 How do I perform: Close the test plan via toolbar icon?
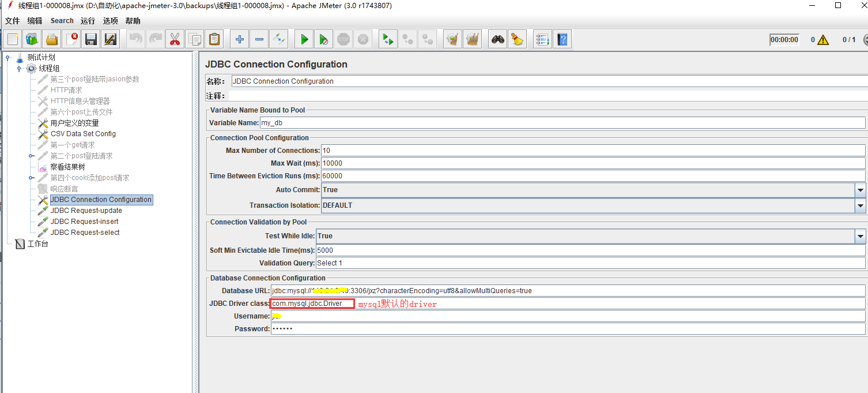click(x=71, y=39)
